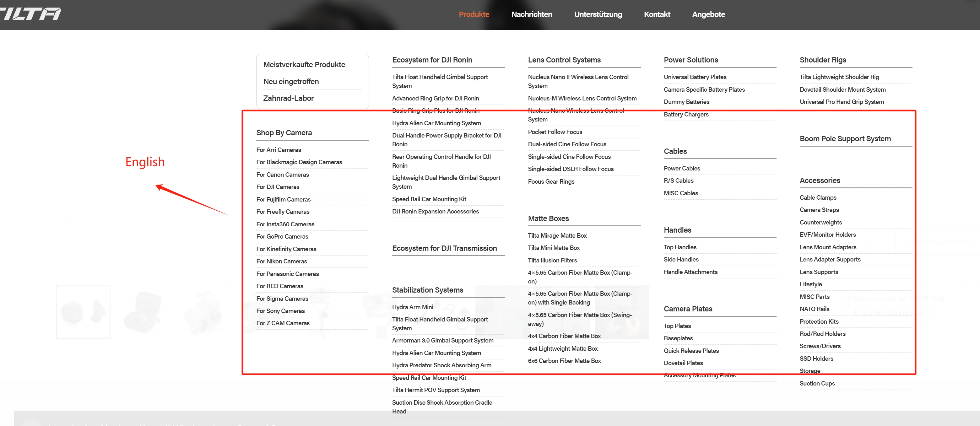
Task: Choose For DJI Cameras
Action: pos(278,187)
